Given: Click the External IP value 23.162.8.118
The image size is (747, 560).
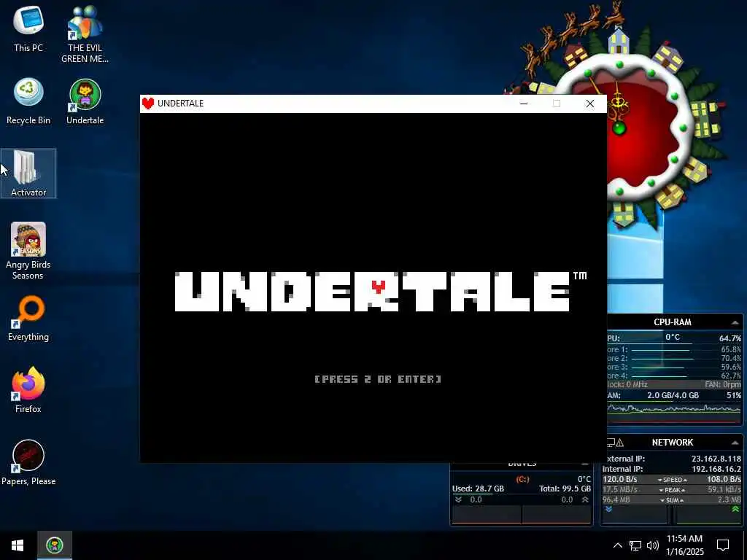Looking at the screenshot, I should click(x=716, y=459).
